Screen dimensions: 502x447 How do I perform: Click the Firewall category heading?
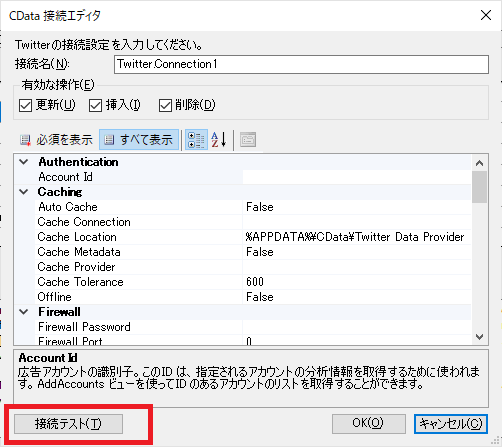tap(59, 312)
